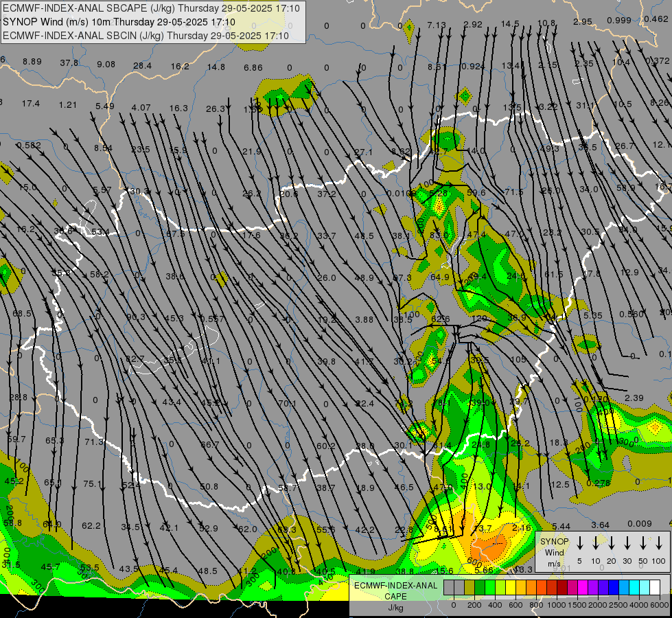Pick the dark blue swatch in the CAPE colorbar
The image size is (672, 618).
click(613, 587)
